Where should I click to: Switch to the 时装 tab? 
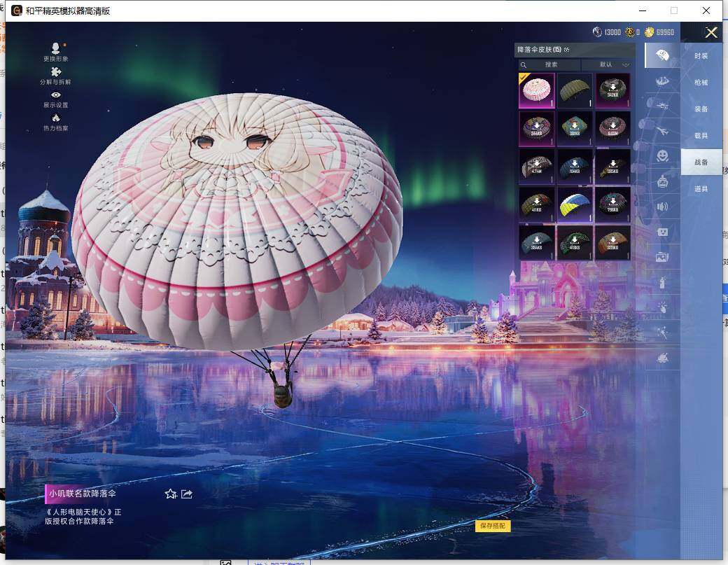coord(701,56)
